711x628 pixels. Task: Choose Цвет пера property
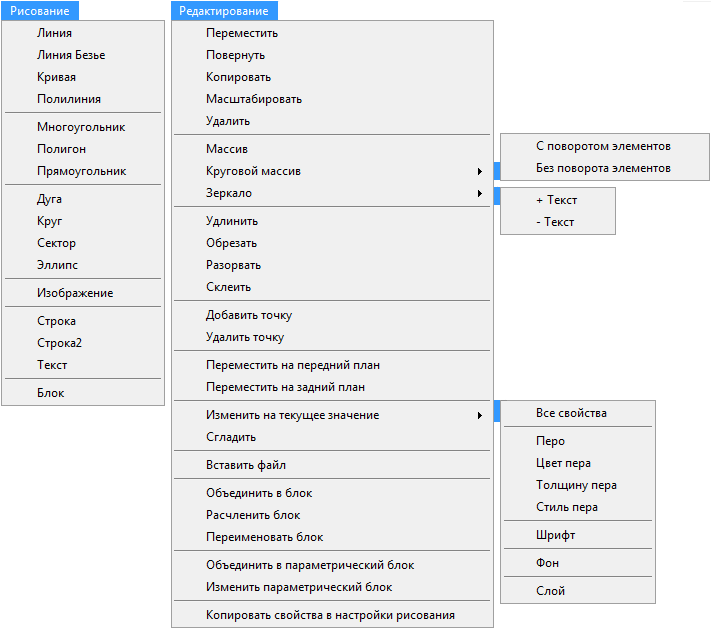point(563,463)
